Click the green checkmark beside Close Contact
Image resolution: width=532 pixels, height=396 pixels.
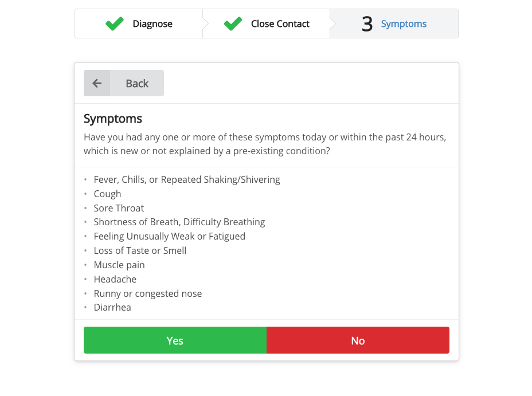tap(232, 23)
